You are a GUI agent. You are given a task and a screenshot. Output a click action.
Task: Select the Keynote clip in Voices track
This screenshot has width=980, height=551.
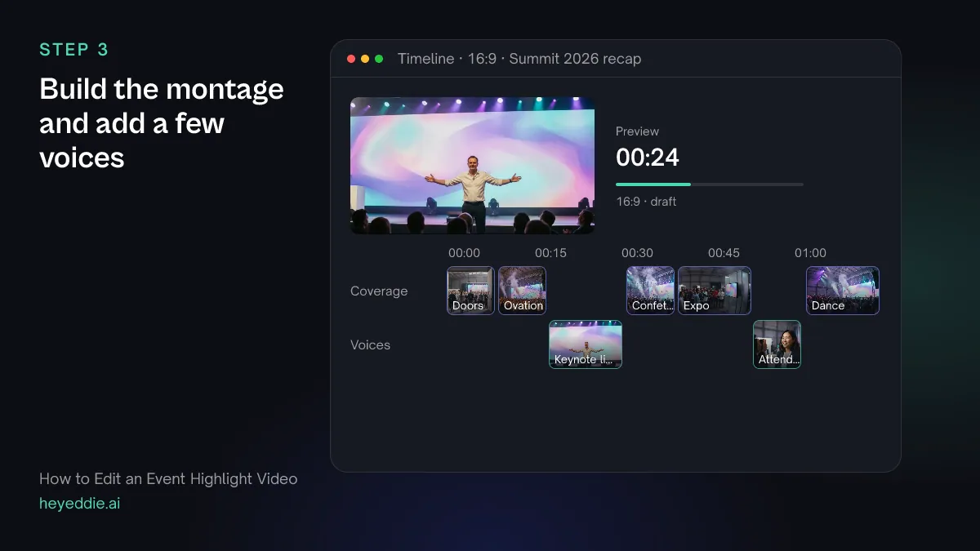(x=586, y=344)
